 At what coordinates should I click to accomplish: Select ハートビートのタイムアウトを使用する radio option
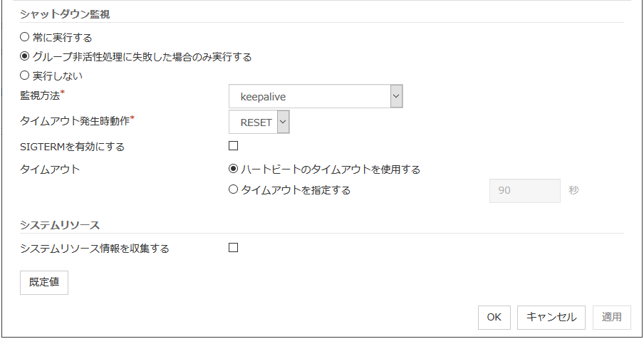pyautogui.click(x=233, y=169)
